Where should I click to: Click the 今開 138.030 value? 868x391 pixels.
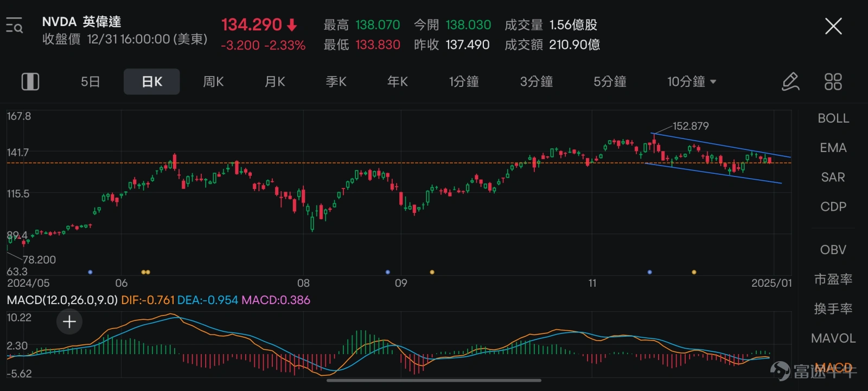pos(452,25)
